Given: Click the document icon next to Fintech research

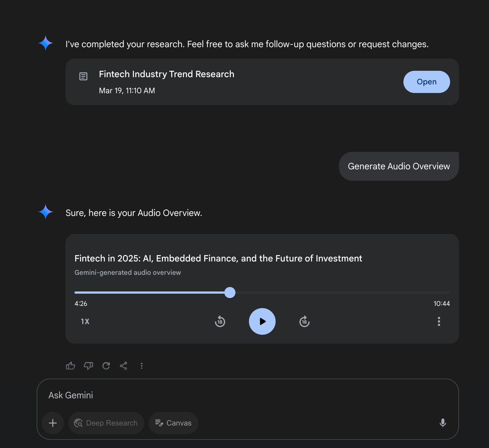Looking at the screenshot, I should 83,76.
